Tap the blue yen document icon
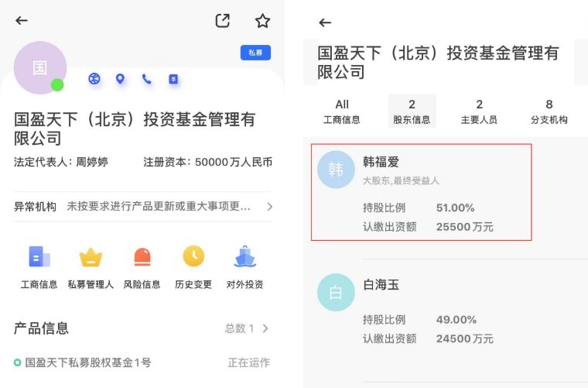This screenshot has width=588, height=388. coord(173,79)
